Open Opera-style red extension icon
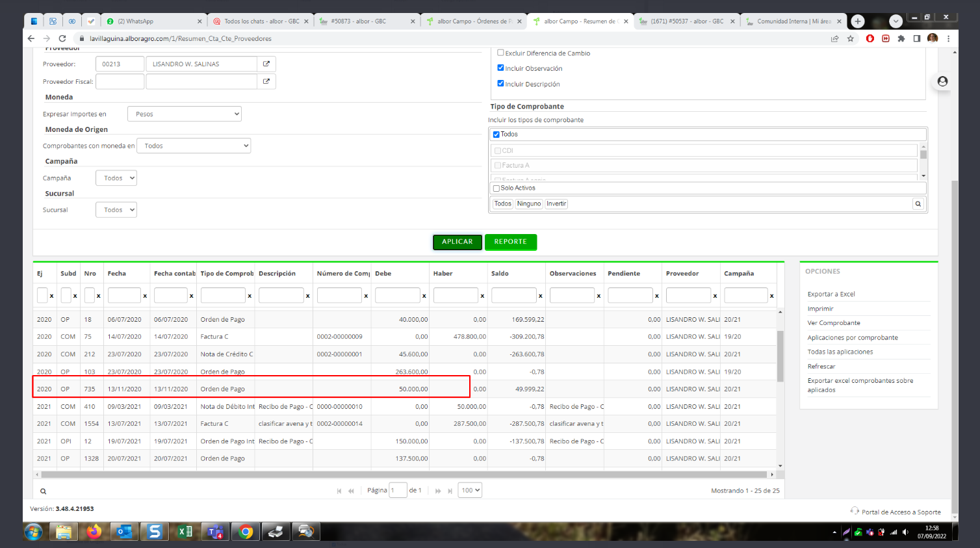Viewport: 980px width, 548px height. [870, 38]
